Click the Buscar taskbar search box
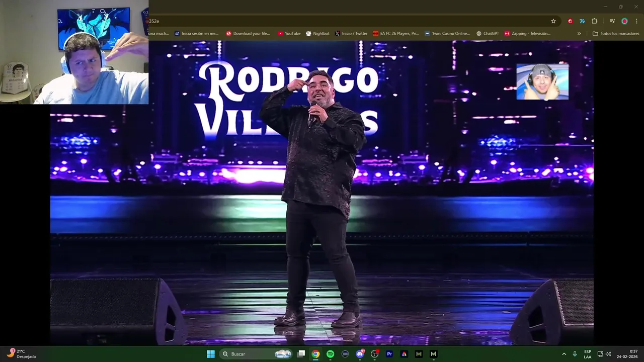The width and height of the screenshot is (644, 362). click(x=256, y=354)
